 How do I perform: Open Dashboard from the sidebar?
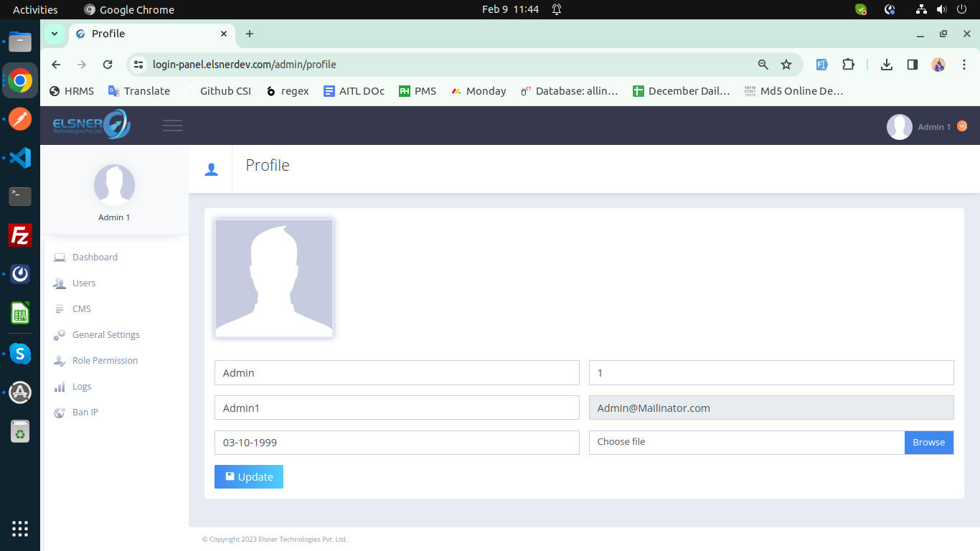tap(95, 257)
